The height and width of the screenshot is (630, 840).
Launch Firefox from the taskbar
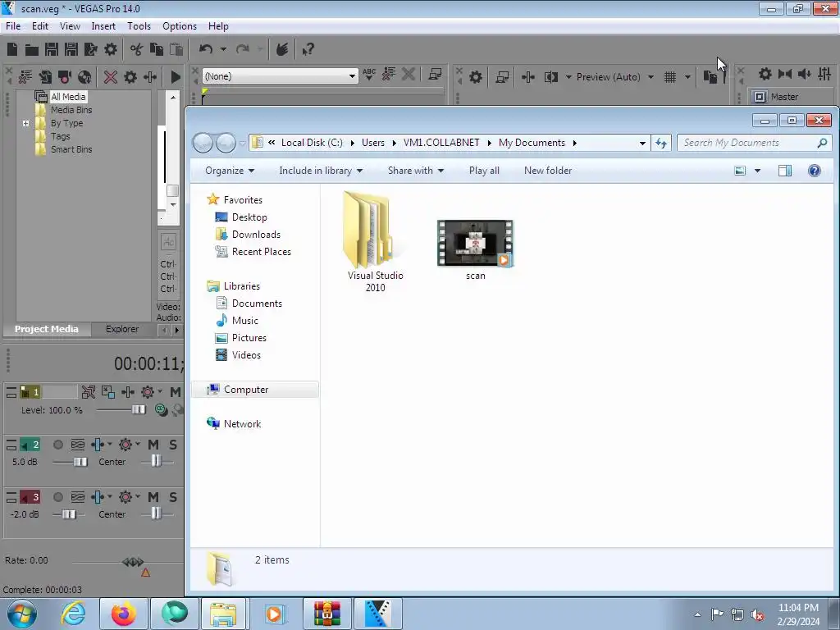tap(124, 614)
